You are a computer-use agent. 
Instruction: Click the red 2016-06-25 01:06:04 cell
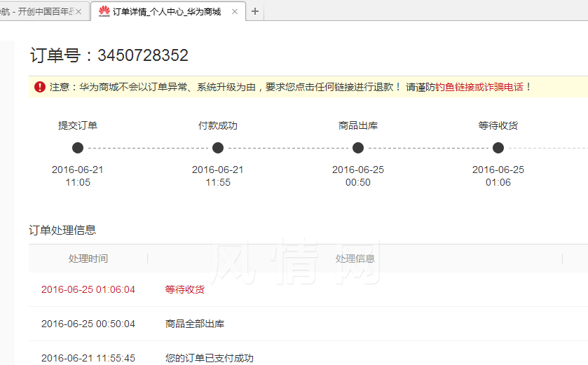88,289
